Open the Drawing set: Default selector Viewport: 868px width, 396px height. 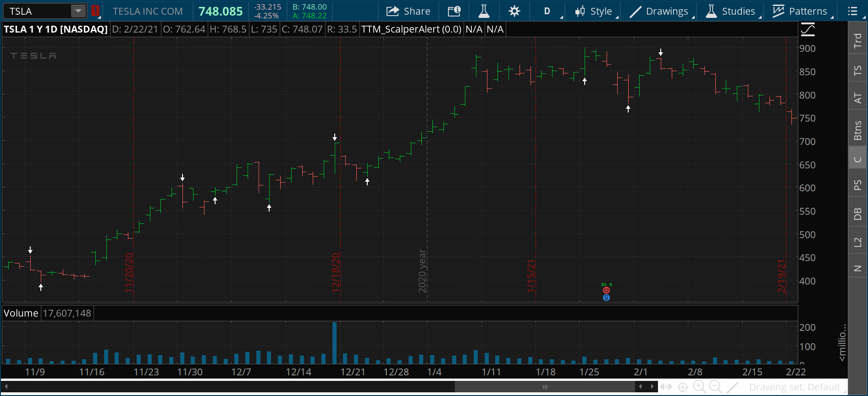coord(795,387)
